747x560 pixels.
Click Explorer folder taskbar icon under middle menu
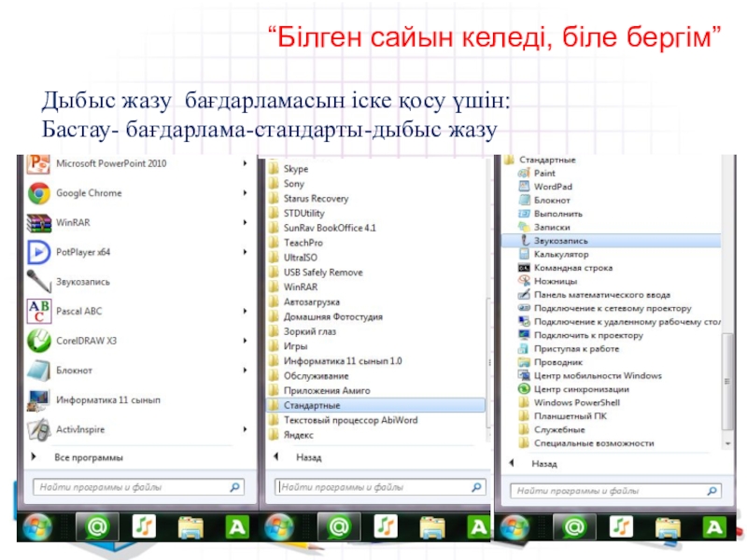(x=432, y=527)
